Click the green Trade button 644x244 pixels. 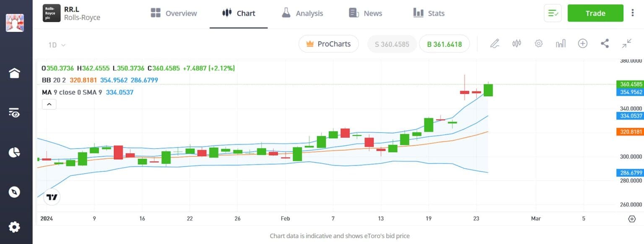point(595,13)
